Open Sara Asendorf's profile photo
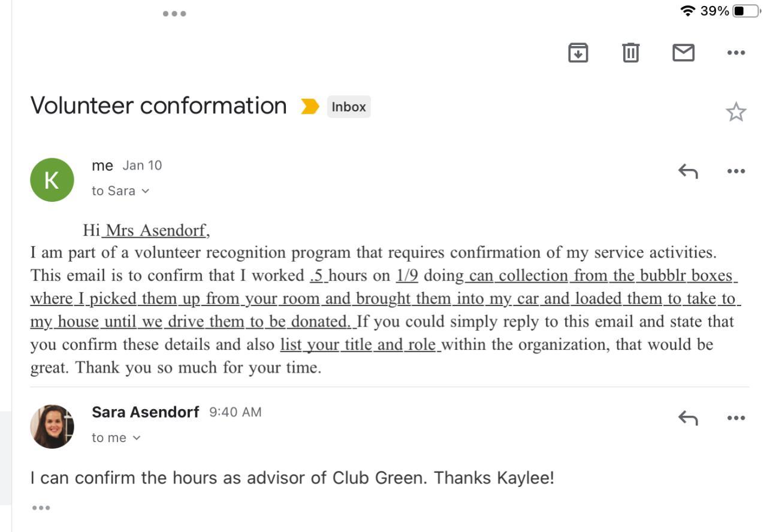This screenshot has height=532, width=767. click(52, 427)
